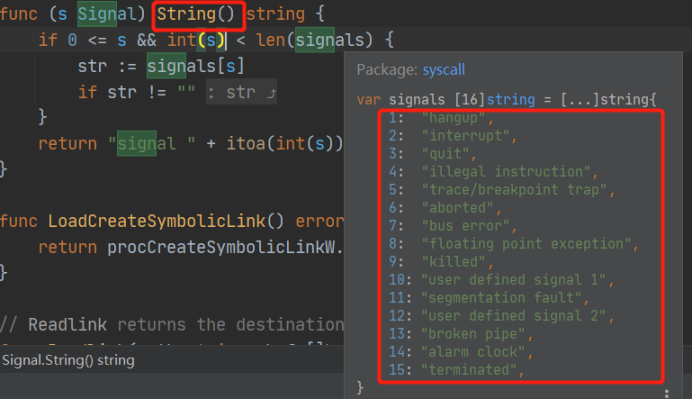Click the Signal.String() string breadcrumb
693x399 pixels.
click(68, 361)
